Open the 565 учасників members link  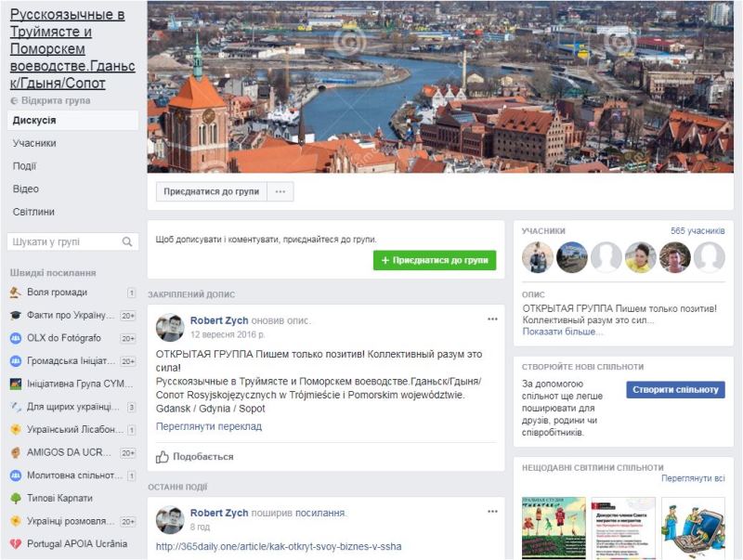[x=697, y=231]
